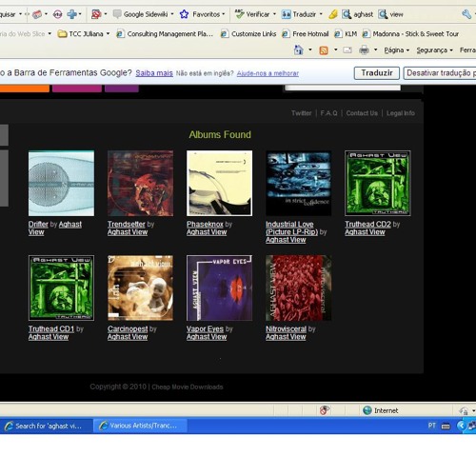Click the Verificar spell-check icon
This screenshot has height=476, width=476.
click(240, 14)
